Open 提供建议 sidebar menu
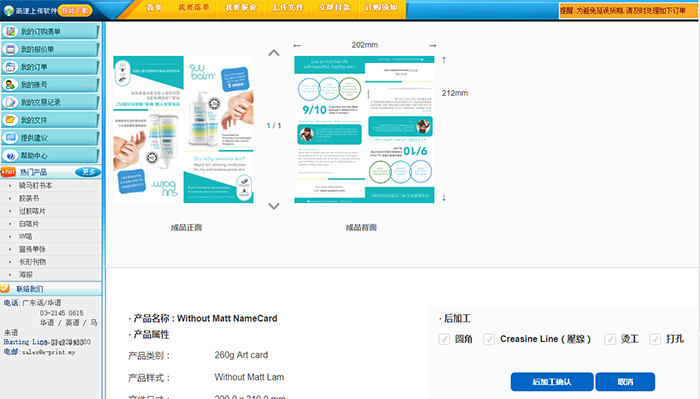This screenshot has height=399, width=700. (x=50, y=137)
